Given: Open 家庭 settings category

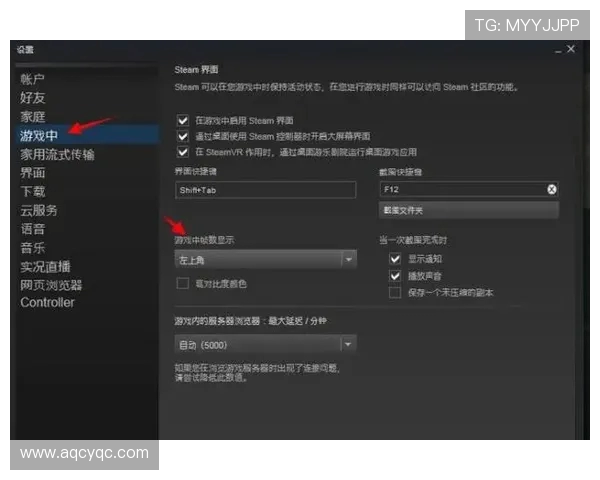Looking at the screenshot, I should tap(33, 117).
